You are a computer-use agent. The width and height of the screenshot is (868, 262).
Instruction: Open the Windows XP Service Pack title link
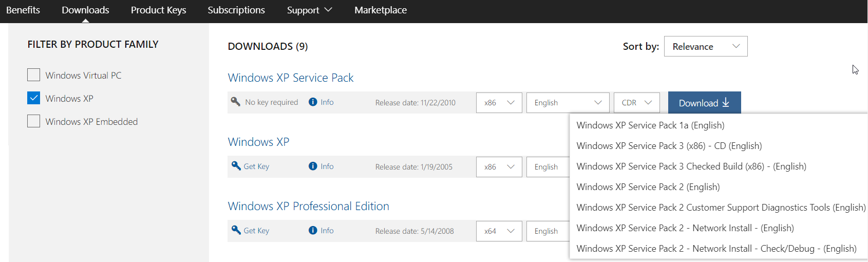(x=291, y=78)
